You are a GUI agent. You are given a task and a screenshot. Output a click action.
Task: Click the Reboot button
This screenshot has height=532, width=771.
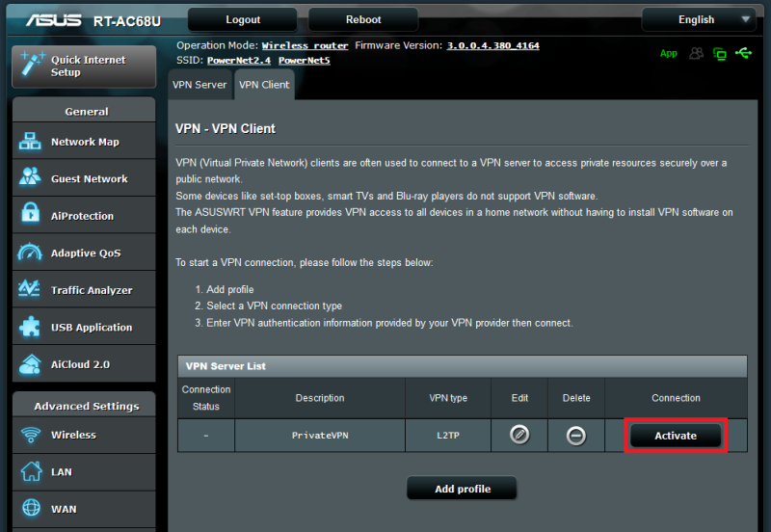coord(363,19)
